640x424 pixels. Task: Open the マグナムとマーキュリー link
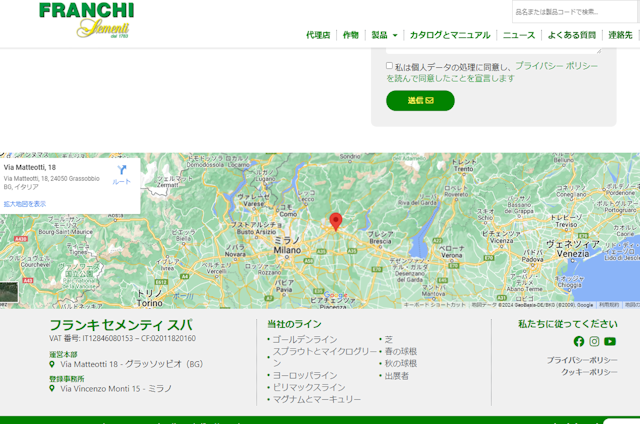(x=317, y=399)
